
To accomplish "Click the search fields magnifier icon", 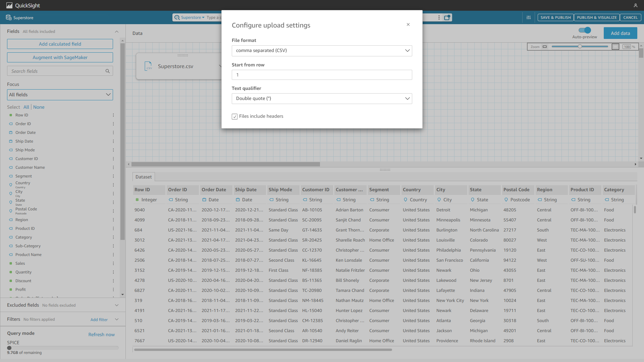I will coord(108,71).
